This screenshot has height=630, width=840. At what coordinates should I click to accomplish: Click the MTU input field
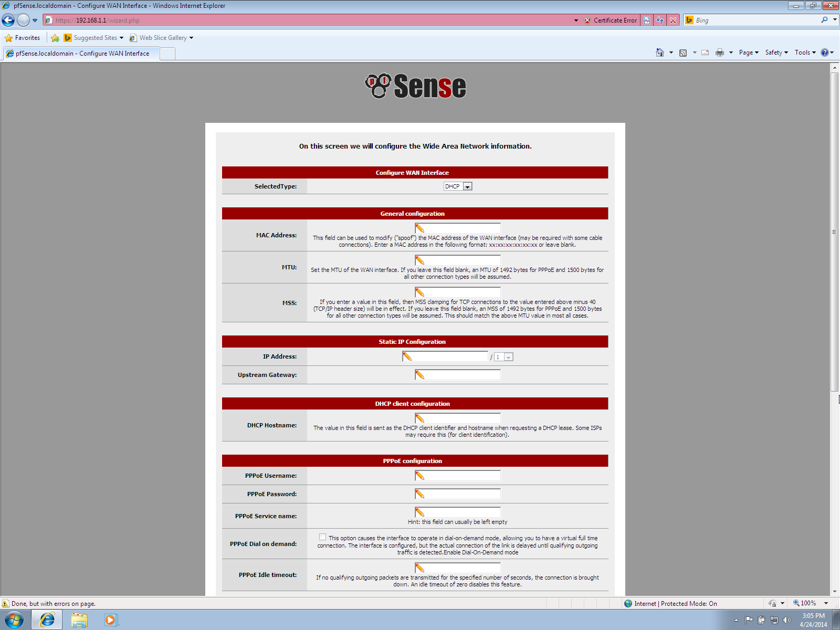point(458,260)
